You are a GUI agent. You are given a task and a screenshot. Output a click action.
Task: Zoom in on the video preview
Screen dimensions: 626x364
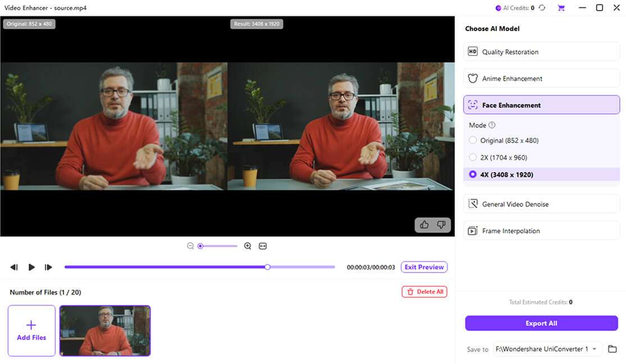tap(247, 246)
